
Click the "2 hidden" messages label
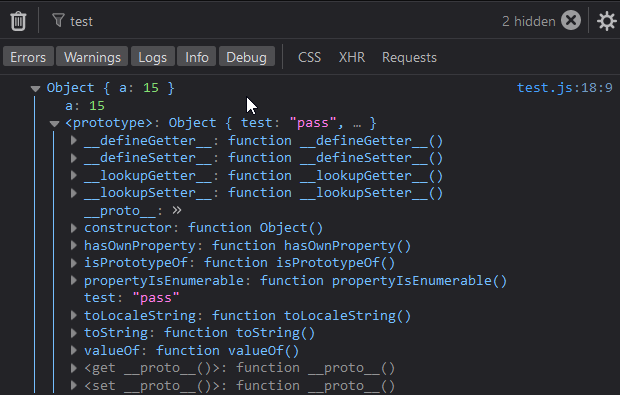[529, 21]
